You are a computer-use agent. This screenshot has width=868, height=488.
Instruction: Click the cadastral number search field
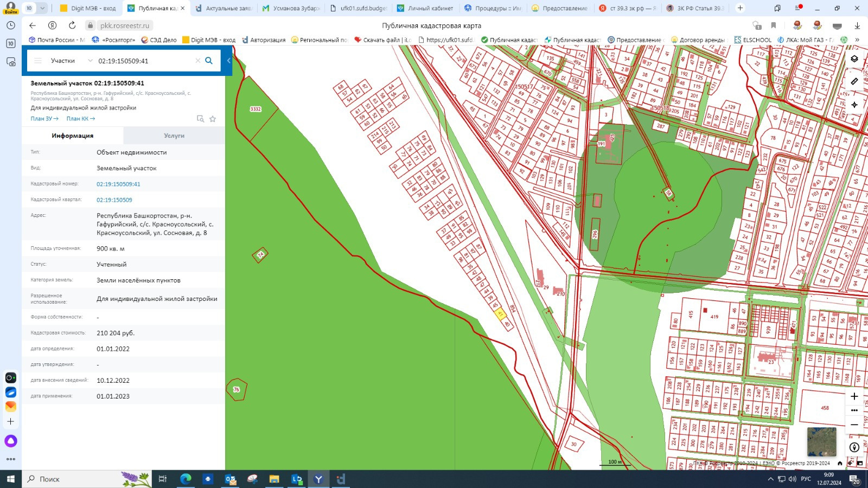coord(144,61)
